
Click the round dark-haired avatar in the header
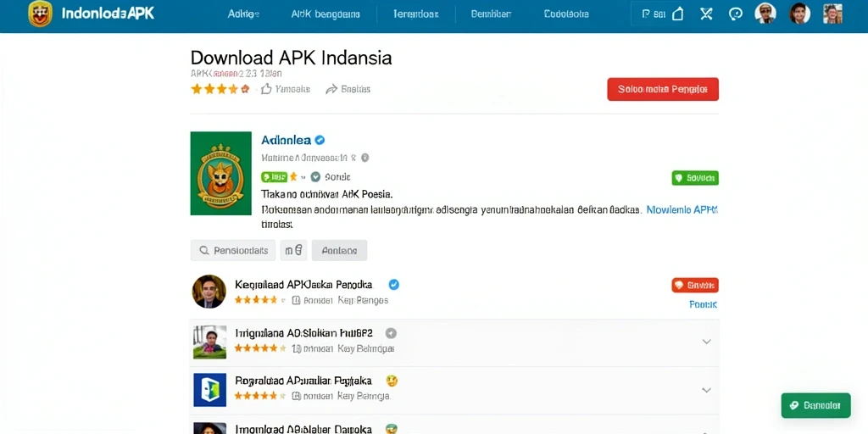799,14
